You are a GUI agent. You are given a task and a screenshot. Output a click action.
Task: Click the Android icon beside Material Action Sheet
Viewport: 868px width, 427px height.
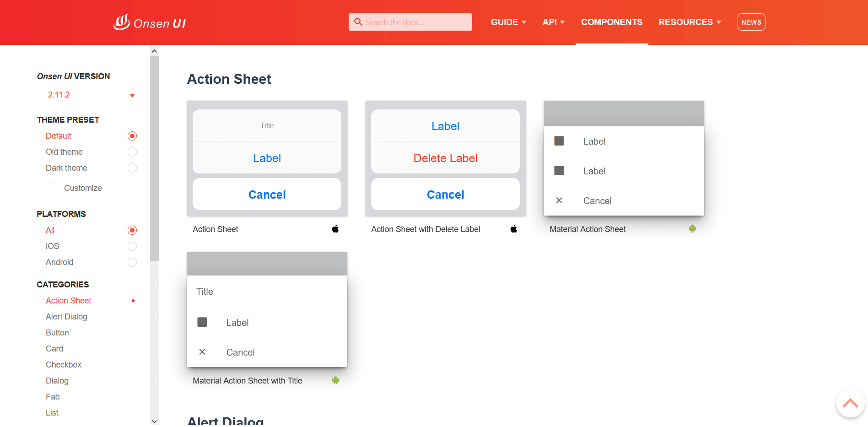coord(692,228)
